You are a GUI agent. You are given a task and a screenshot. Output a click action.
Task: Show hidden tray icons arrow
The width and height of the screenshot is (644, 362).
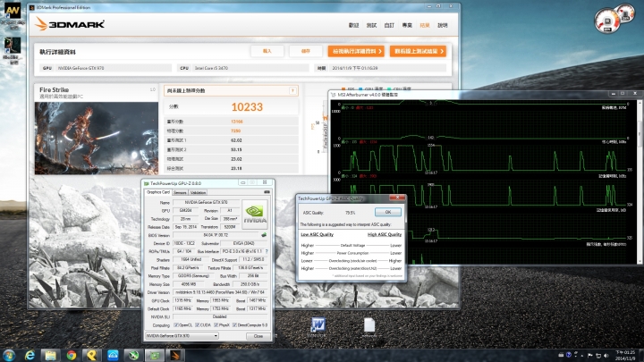click(x=582, y=356)
